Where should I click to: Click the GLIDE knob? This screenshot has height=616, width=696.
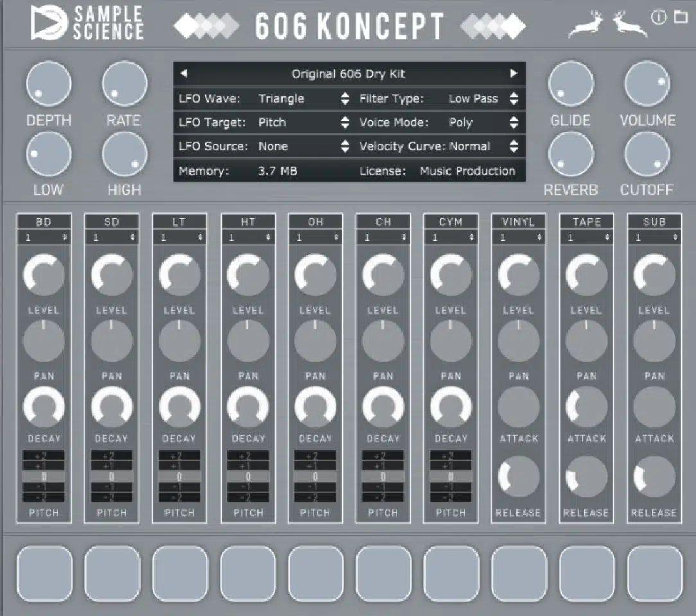571,83
